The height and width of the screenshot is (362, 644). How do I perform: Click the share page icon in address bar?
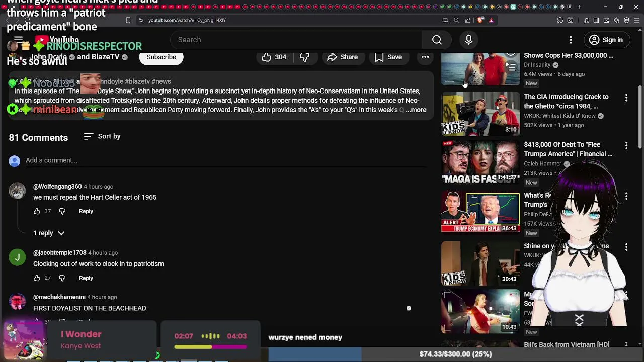[x=468, y=20]
